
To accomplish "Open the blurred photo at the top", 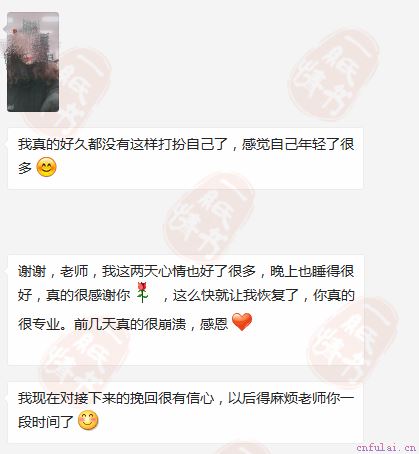I will point(33,62).
